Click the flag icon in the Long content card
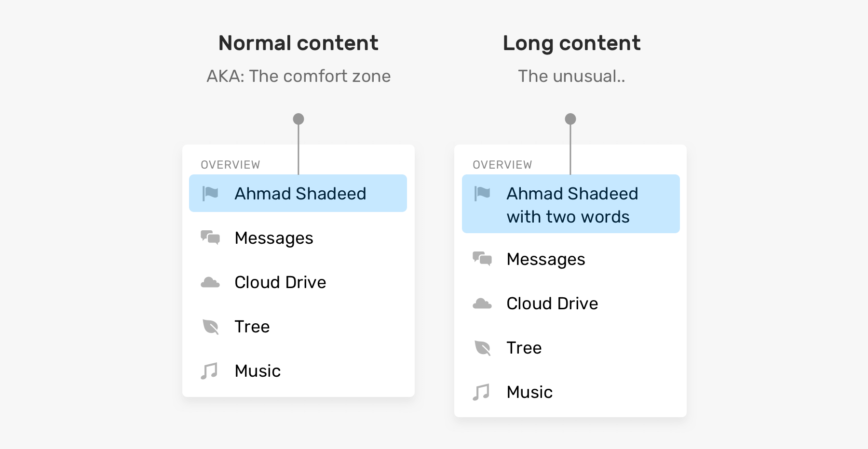Image resolution: width=868 pixels, height=449 pixels. (x=482, y=193)
